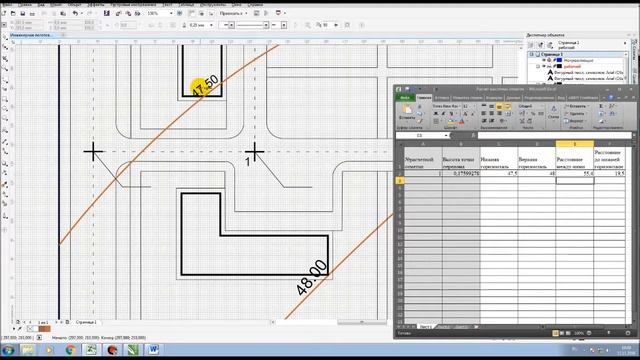Click the AutoSum sigma icon in Excel

point(601,106)
